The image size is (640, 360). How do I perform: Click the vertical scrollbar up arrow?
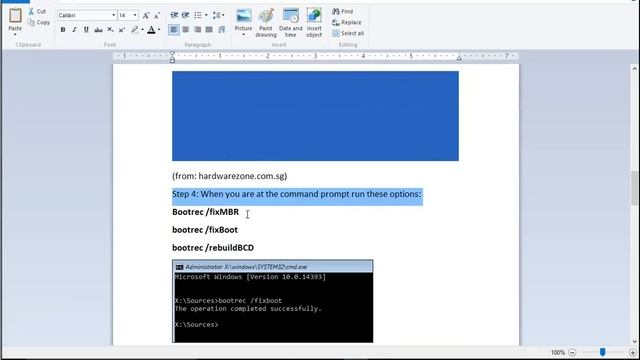click(634, 69)
